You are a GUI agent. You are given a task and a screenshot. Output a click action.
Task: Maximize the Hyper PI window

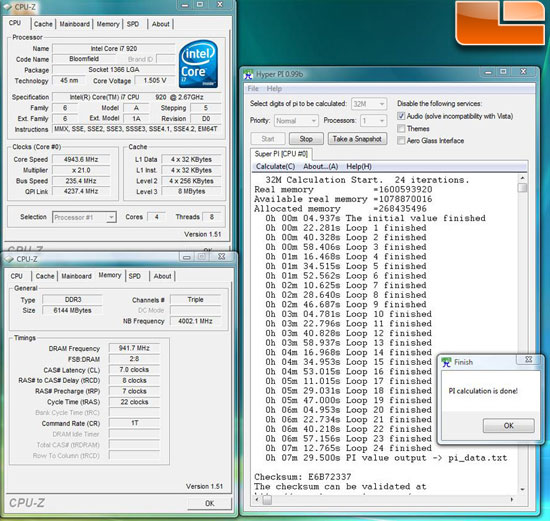click(503, 72)
